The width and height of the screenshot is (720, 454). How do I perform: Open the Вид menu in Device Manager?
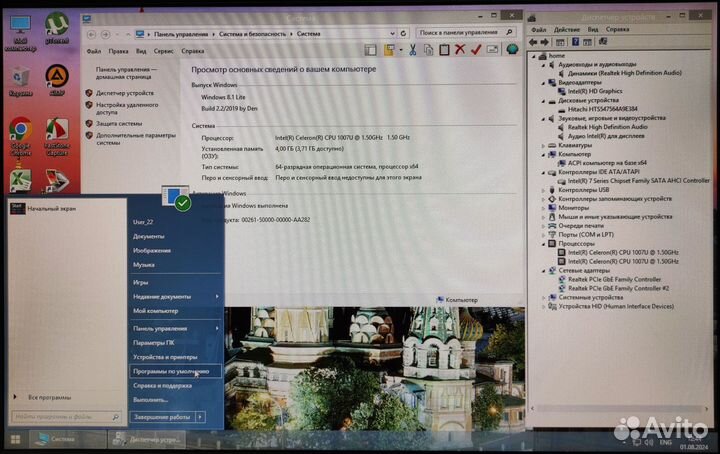pos(593,29)
